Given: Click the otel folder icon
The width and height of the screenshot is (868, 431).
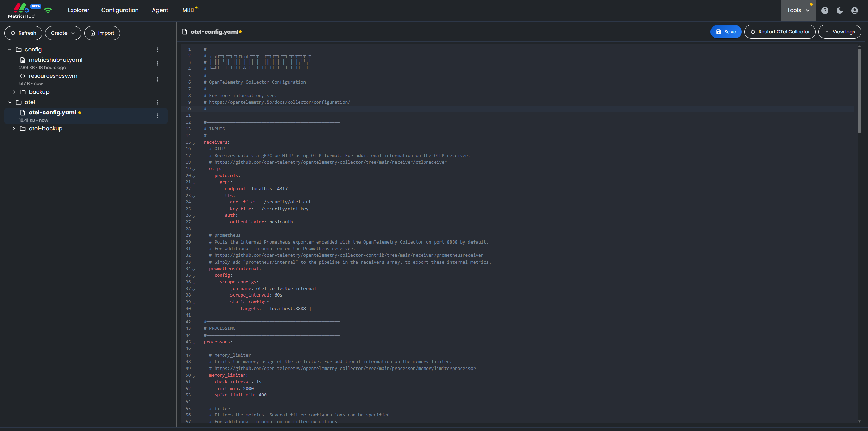Looking at the screenshot, I should pyautogui.click(x=19, y=102).
